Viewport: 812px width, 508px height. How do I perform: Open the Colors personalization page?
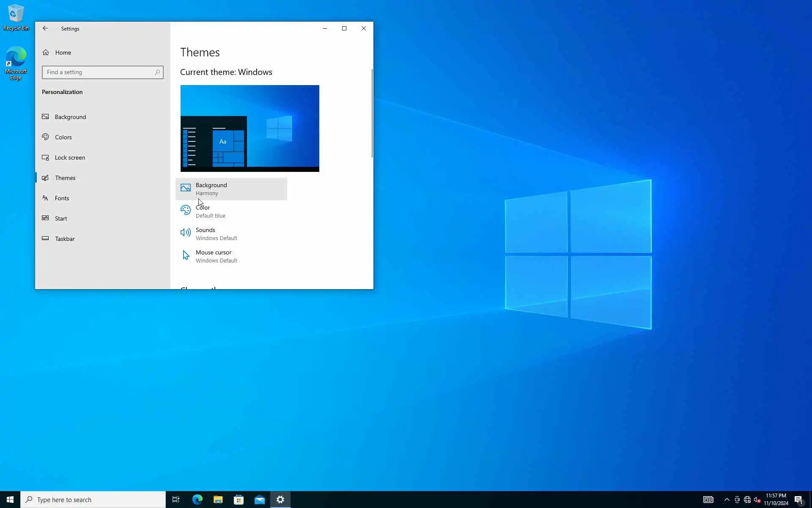pos(63,137)
